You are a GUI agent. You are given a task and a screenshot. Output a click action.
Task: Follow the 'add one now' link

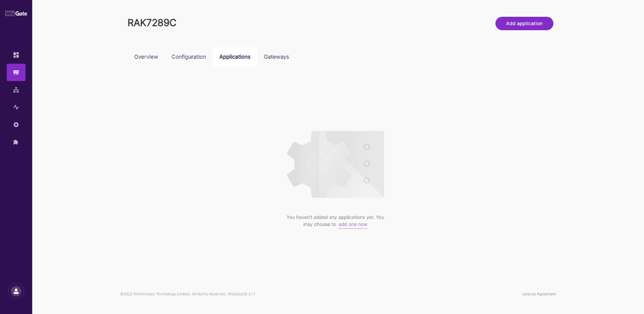coord(353,224)
